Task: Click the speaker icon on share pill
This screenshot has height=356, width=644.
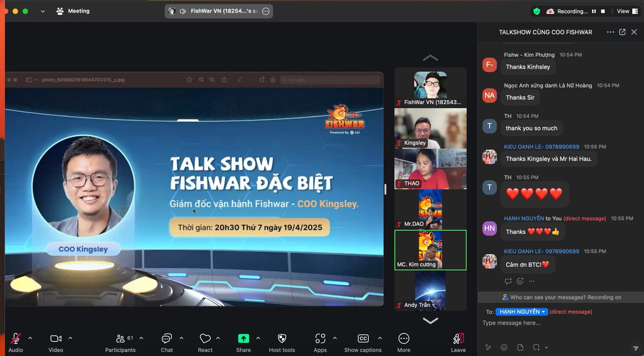Action: pos(182,11)
